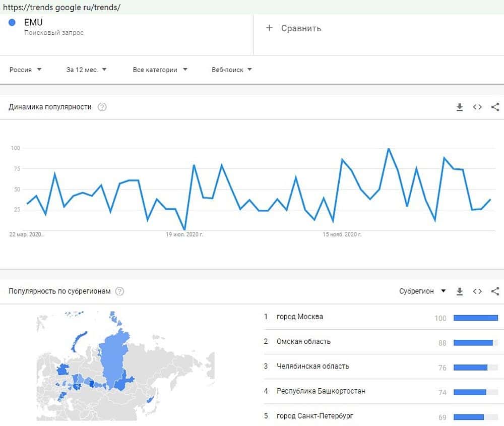Open help icon beside Популярность по субрегионам
504x426 pixels.
119,291
